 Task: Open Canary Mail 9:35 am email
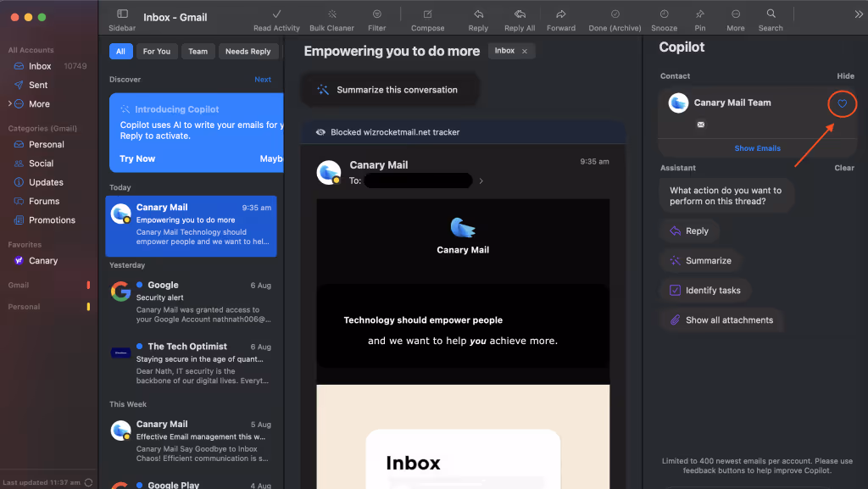pos(191,225)
